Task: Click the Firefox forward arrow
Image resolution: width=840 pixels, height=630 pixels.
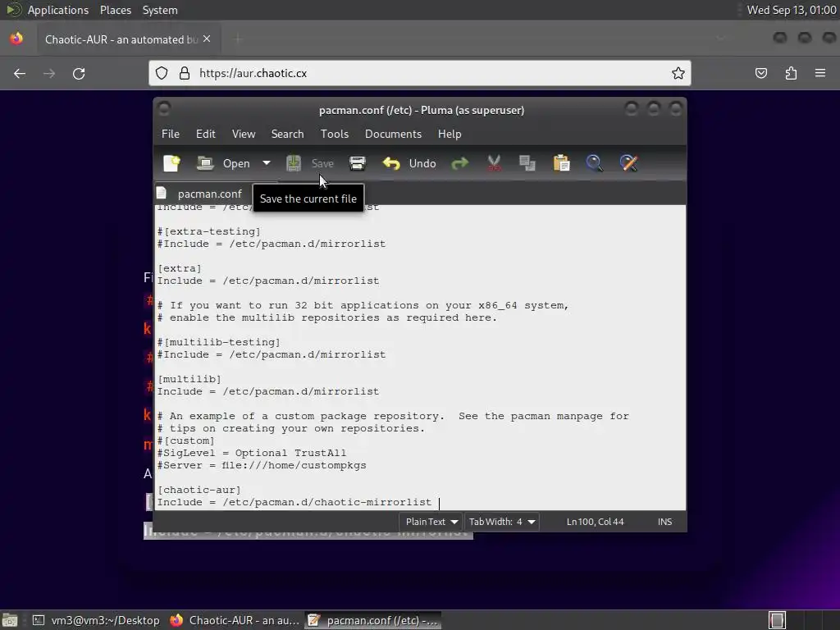Action: pyautogui.click(x=49, y=73)
